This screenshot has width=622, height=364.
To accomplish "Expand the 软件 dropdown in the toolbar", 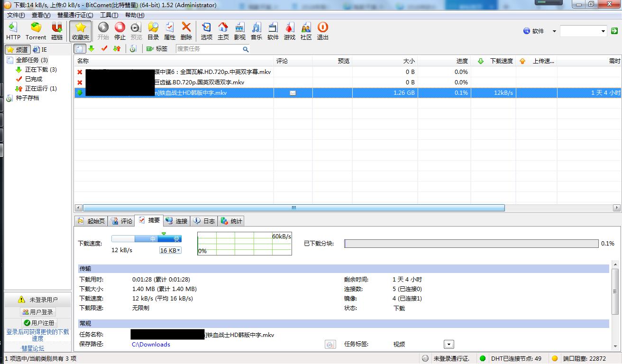I will [x=555, y=30].
